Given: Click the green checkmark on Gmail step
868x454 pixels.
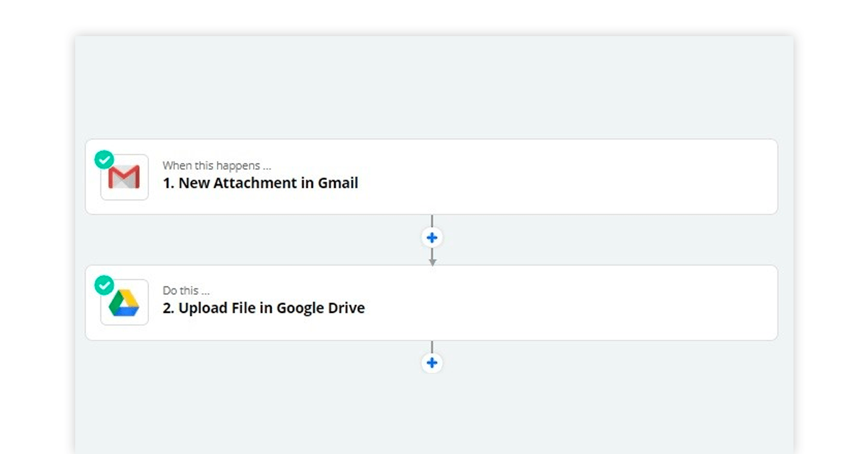Looking at the screenshot, I should pyautogui.click(x=104, y=159).
